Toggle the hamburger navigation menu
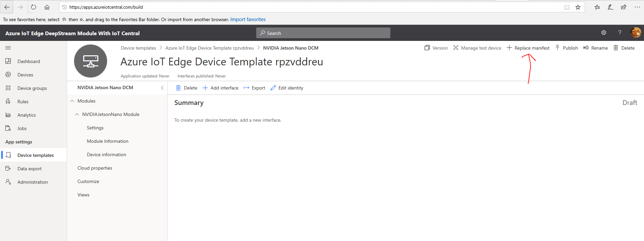This screenshot has height=241, width=644. (8, 48)
